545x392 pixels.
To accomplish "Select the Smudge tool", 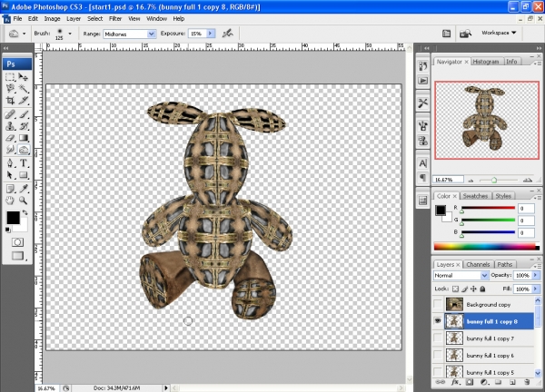I will tap(10, 150).
